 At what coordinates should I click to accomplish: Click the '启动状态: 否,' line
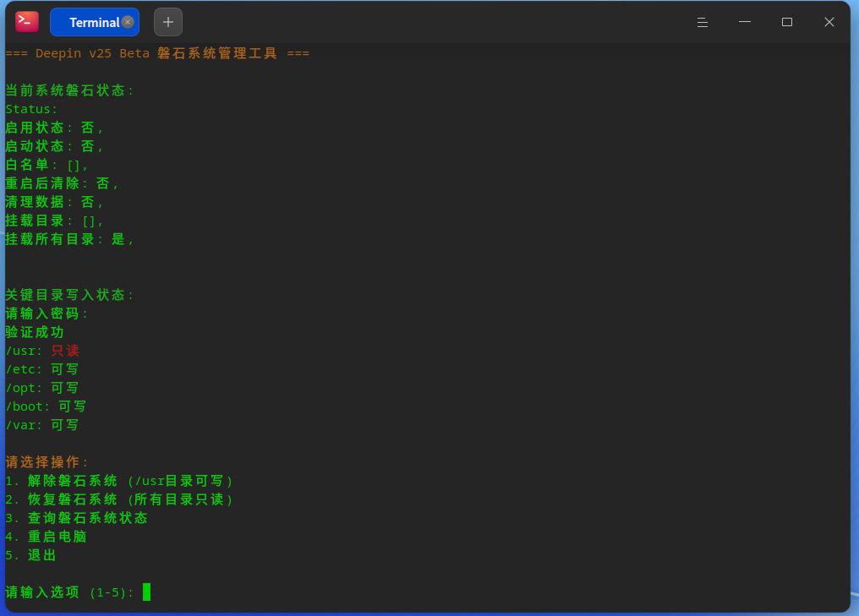(54, 146)
